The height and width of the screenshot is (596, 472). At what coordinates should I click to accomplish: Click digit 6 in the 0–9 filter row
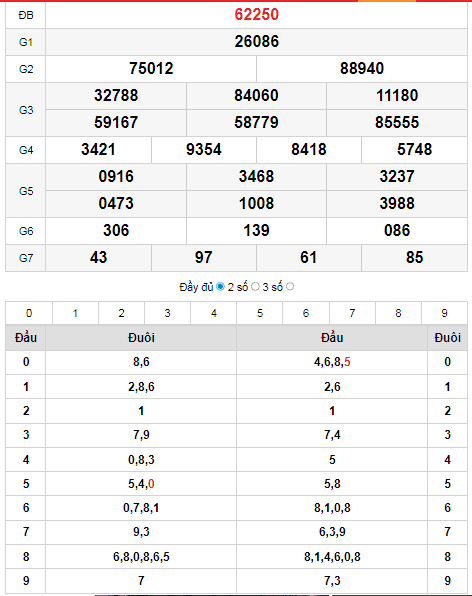click(306, 313)
